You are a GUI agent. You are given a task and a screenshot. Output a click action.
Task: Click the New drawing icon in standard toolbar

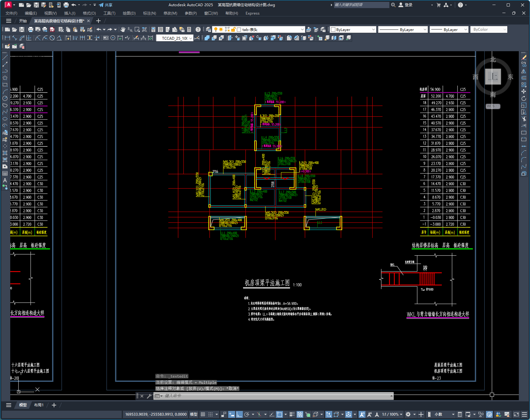point(7,29)
